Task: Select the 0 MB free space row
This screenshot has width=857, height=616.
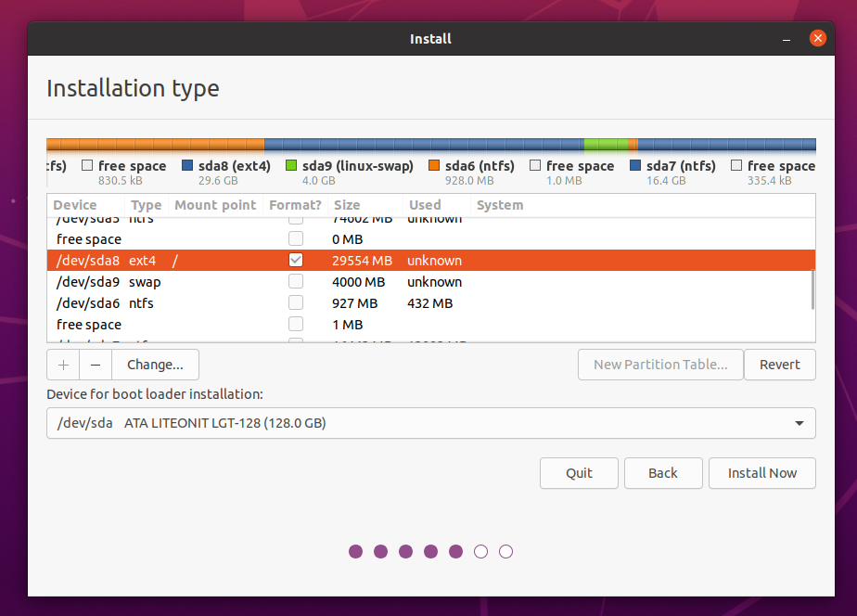Action: click(431, 238)
